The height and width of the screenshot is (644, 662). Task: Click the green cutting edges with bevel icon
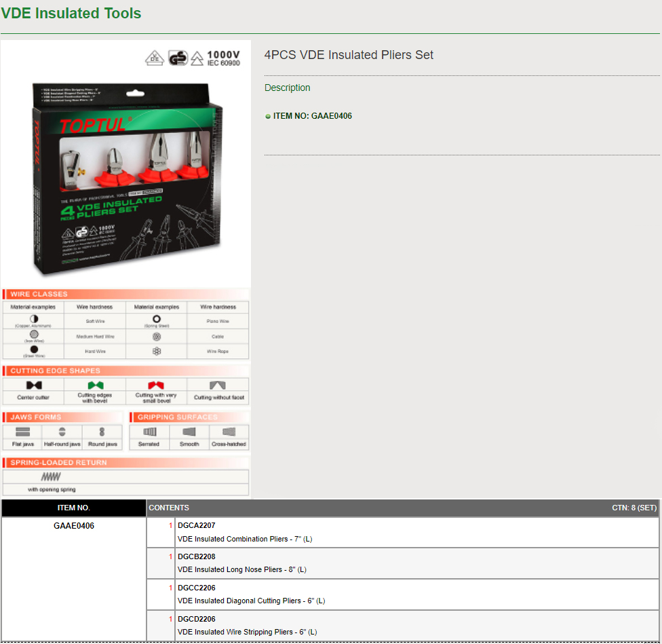(x=96, y=385)
